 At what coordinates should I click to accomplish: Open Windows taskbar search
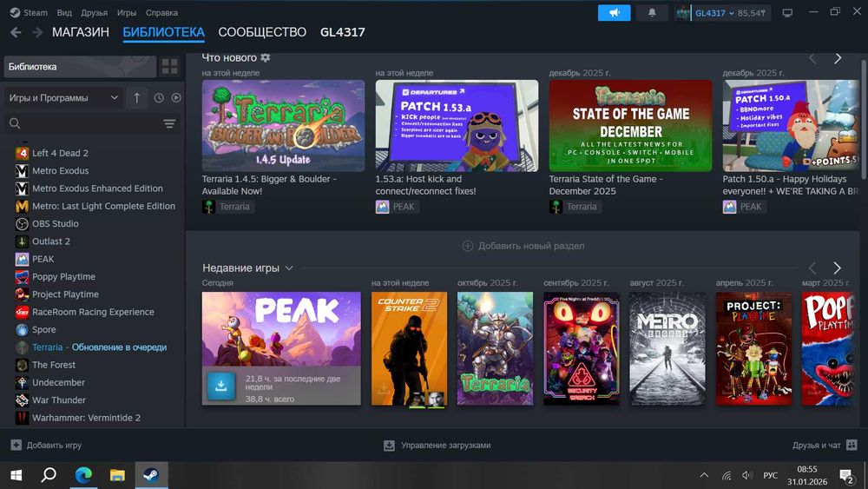(49, 474)
